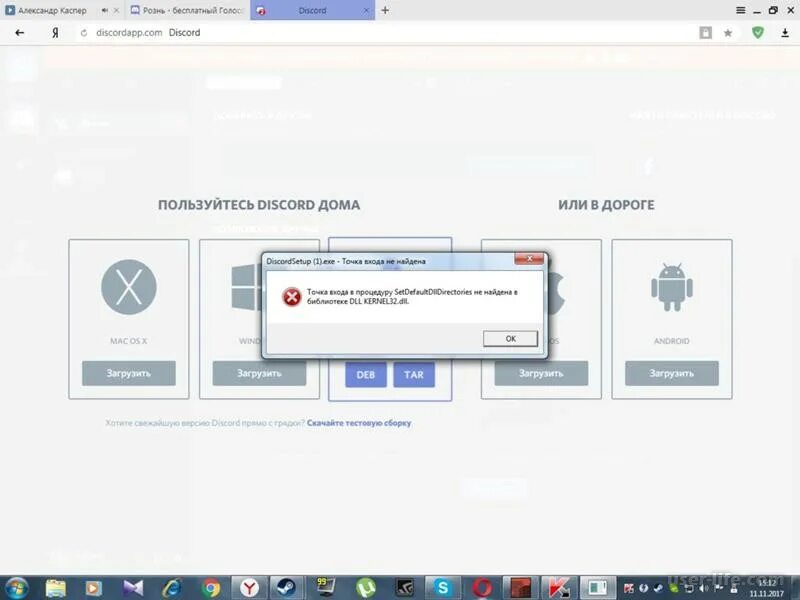Click the Mac OS X logo icon
800x600 pixels.
(129, 287)
